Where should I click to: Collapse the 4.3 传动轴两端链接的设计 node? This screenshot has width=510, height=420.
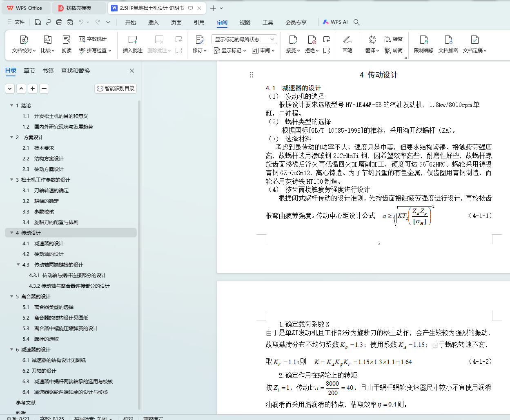click(18, 264)
